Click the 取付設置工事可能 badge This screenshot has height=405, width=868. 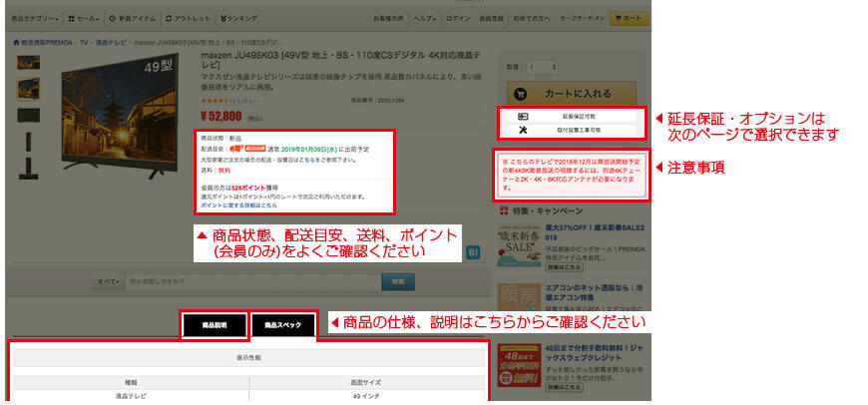coord(571,131)
